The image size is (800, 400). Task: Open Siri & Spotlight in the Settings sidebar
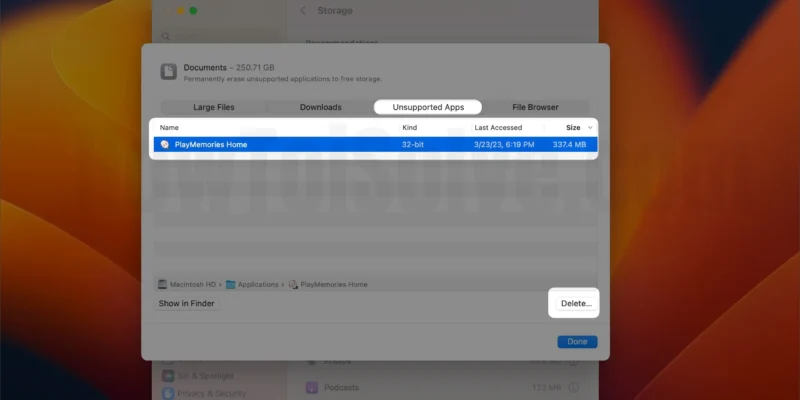198,376
